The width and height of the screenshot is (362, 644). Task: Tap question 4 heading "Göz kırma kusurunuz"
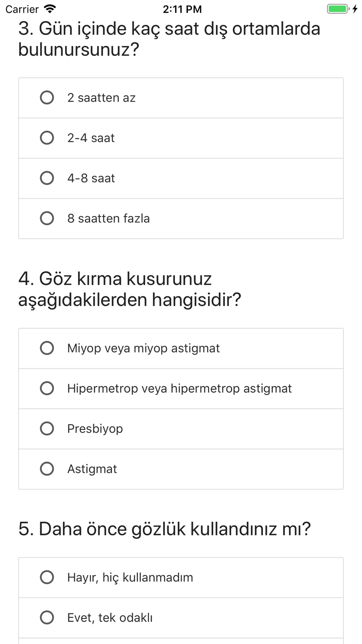click(x=130, y=289)
